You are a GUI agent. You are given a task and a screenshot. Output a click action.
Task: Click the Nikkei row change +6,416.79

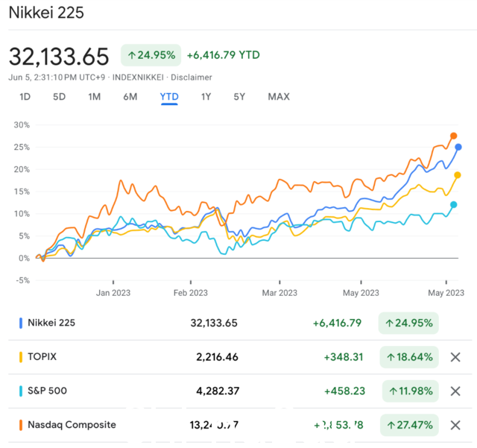pyautogui.click(x=338, y=323)
